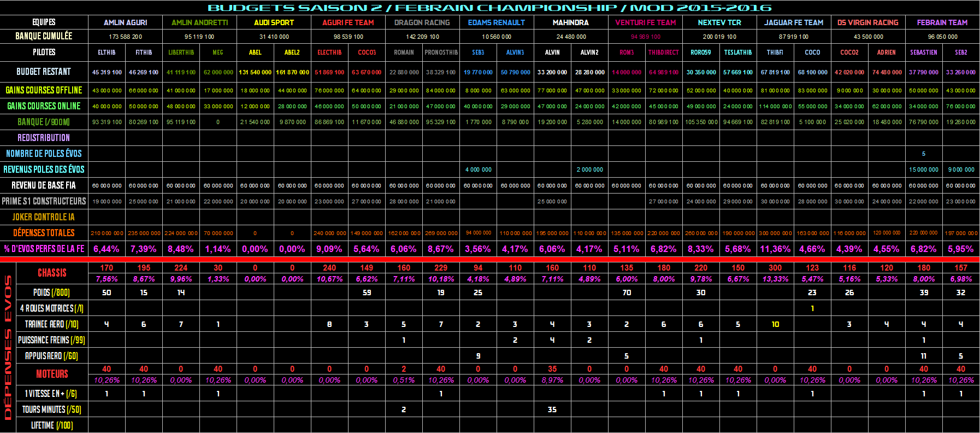The height and width of the screenshot is (433, 980).
Task: Click the PILOTES row label
Action: pos(44,52)
